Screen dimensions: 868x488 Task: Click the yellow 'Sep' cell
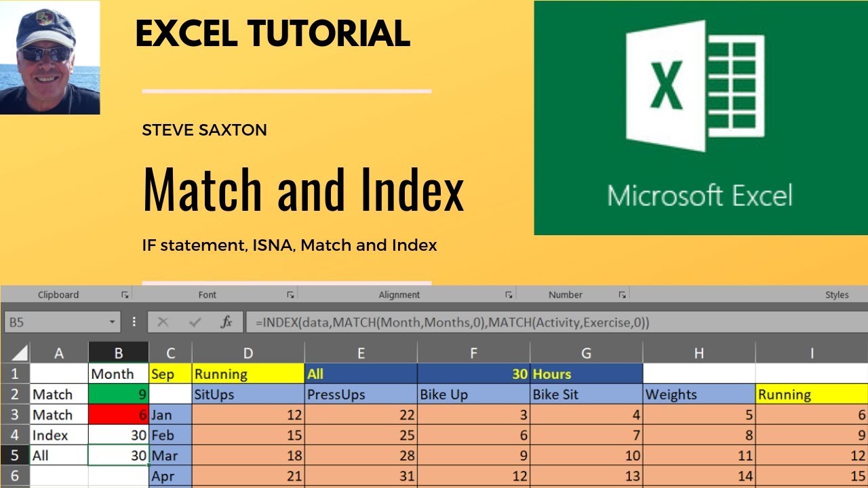(x=170, y=373)
